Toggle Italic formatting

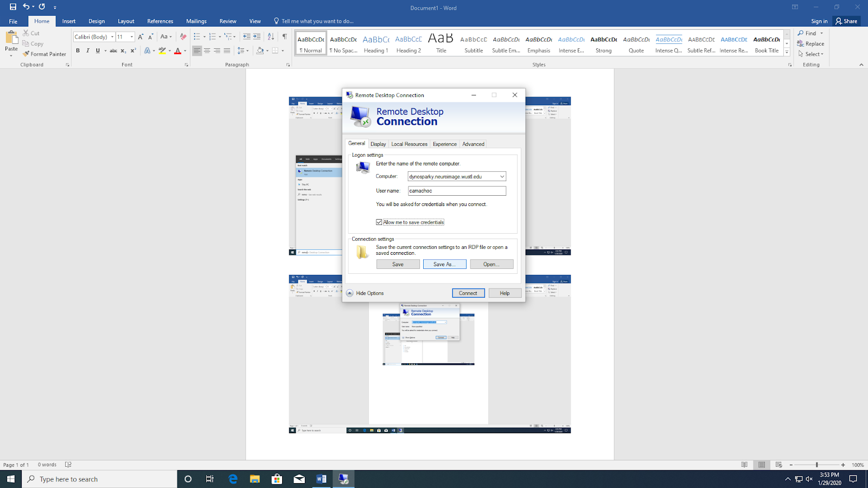coord(87,50)
